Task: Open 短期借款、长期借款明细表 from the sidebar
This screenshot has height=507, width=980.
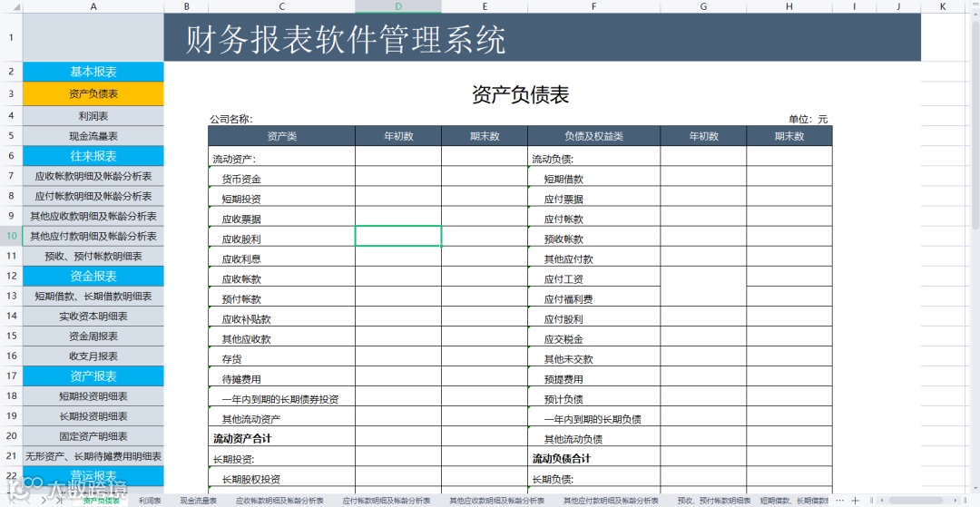Action: (93, 296)
